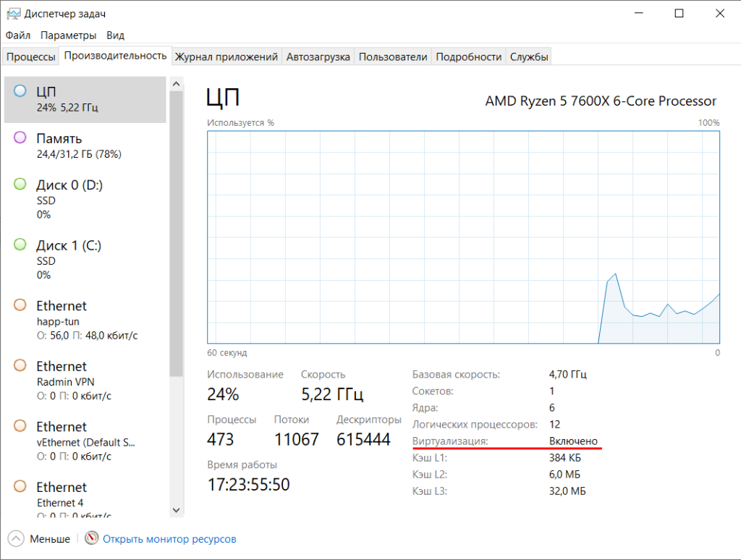Minimize the Task Manager window

point(638,13)
